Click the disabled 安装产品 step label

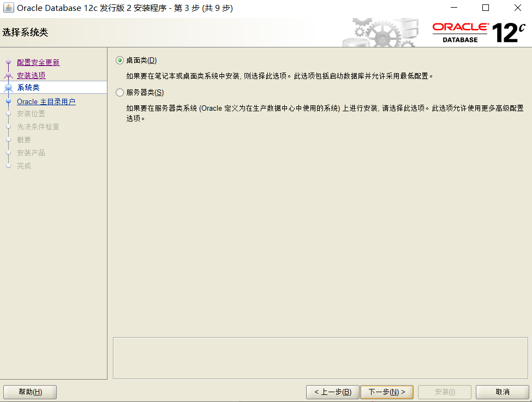[x=31, y=153]
